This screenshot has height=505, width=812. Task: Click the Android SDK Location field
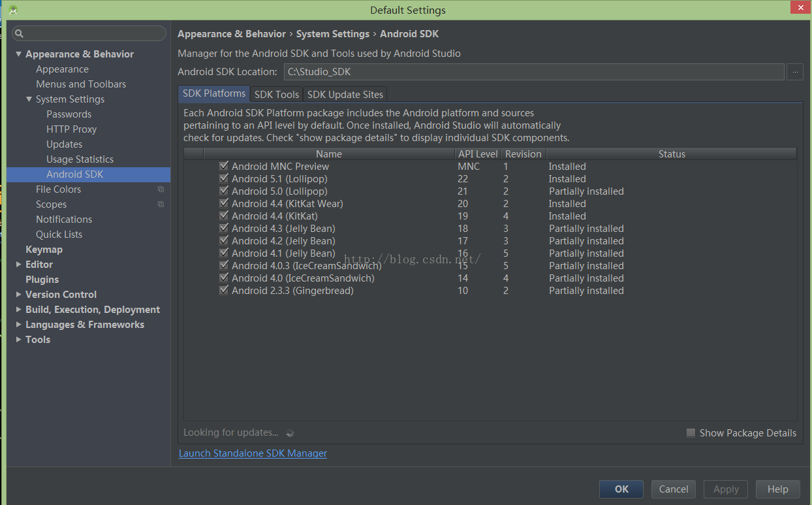[534, 72]
